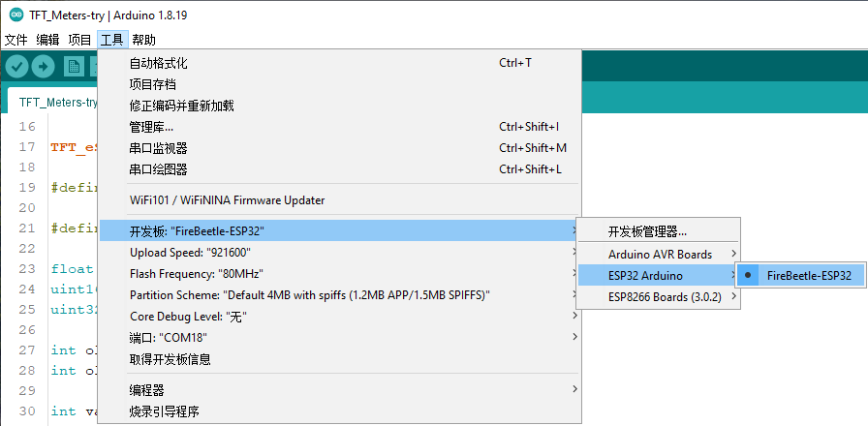The width and height of the screenshot is (868, 426).
Task: Expand ESP32 Arduino submenu
Action: tap(658, 276)
